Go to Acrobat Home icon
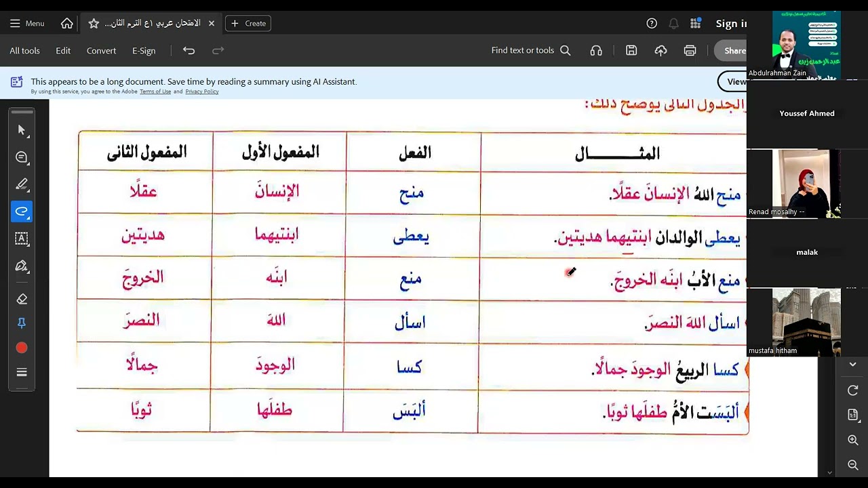The width and height of the screenshot is (868, 488). point(67,23)
